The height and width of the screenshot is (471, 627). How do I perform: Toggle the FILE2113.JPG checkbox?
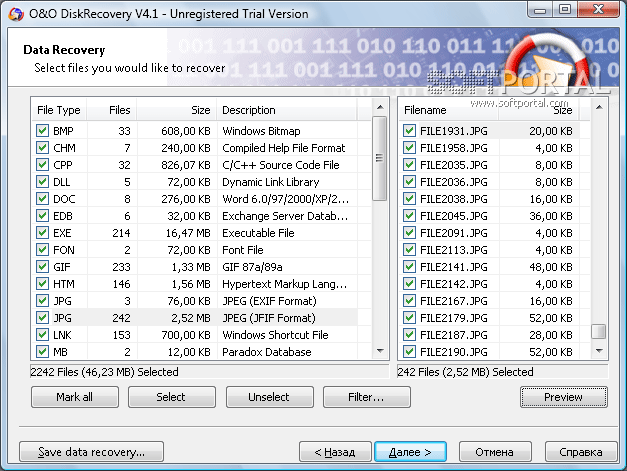[x=409, y=250]
